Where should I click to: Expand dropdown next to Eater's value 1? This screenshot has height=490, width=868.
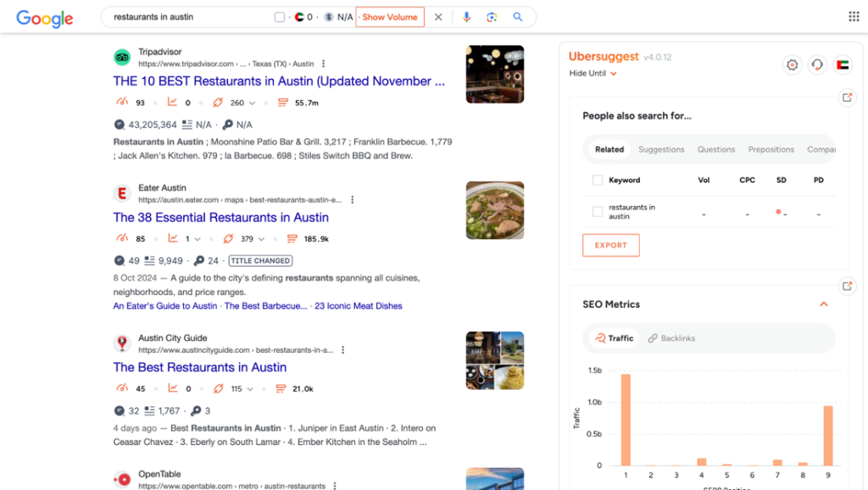click(197, 239)
